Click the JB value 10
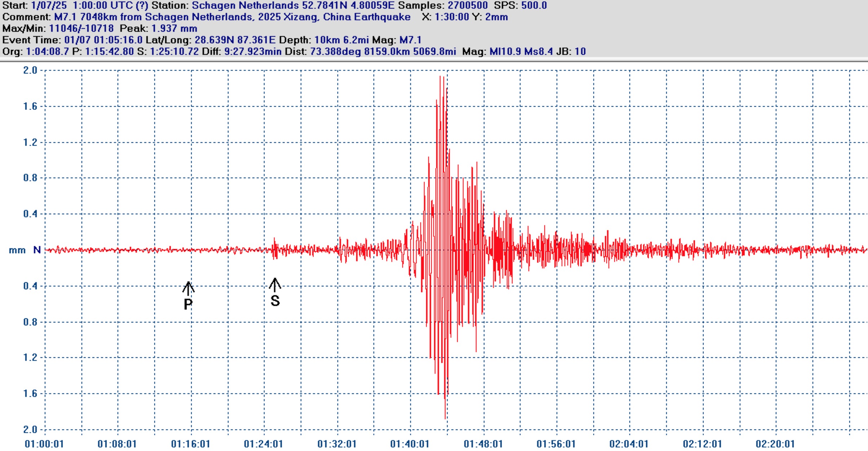This screenshot has width=868, height=451. click(580, 52)
